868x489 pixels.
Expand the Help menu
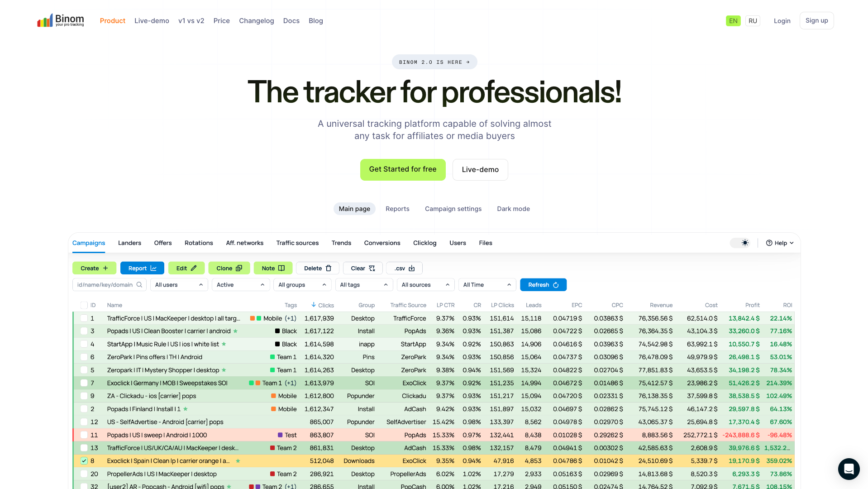pos(780,243)
